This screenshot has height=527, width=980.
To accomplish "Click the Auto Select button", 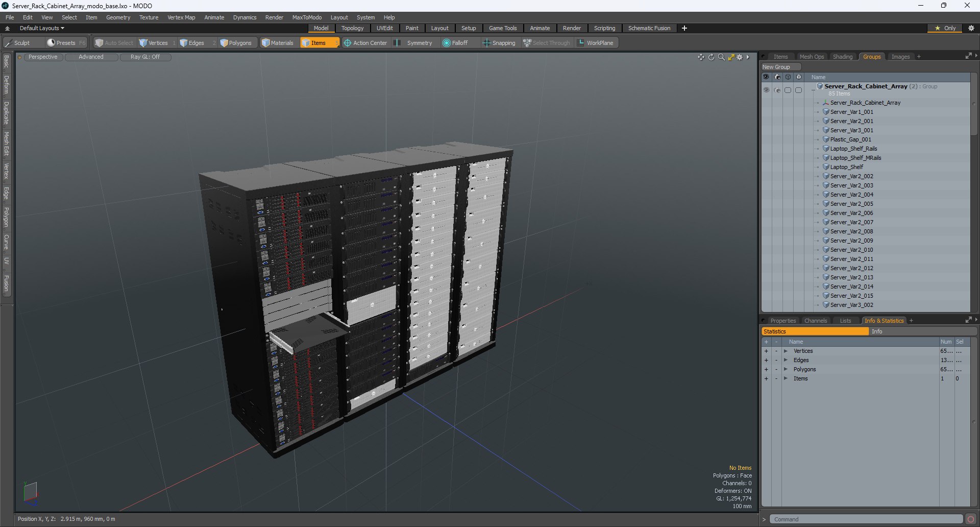I will [114, 43].
